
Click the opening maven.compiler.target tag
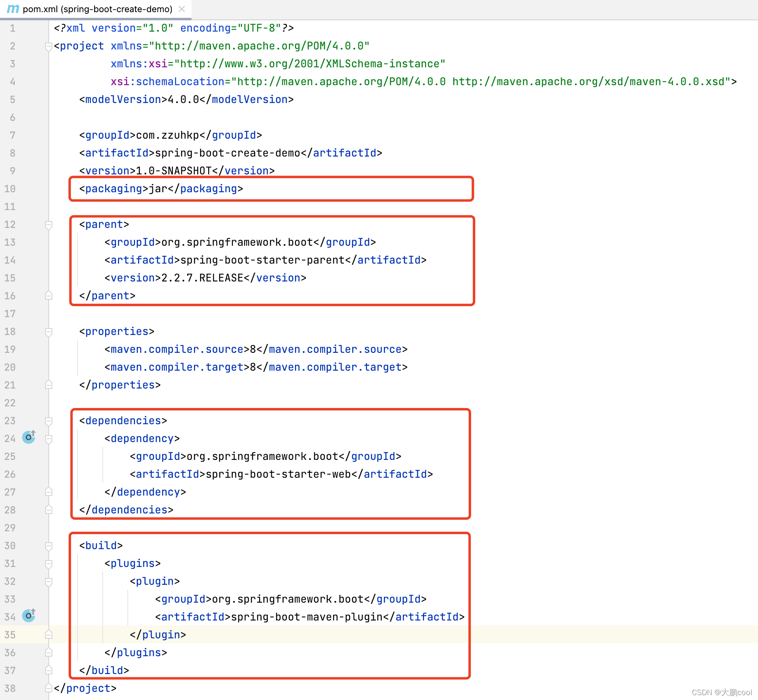pos(177,367)
